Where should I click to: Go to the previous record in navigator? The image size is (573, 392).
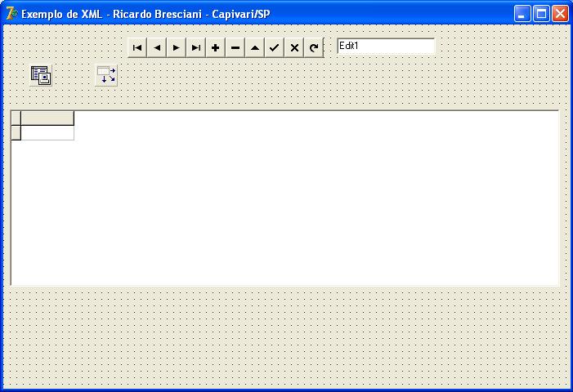[157, 47]
